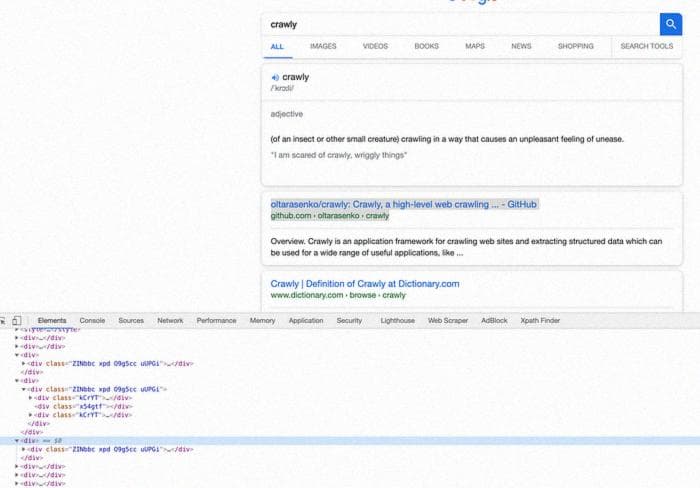Click the Overview snippet of GitHub result
Screen dimensions: 700x488
point(466,247)
